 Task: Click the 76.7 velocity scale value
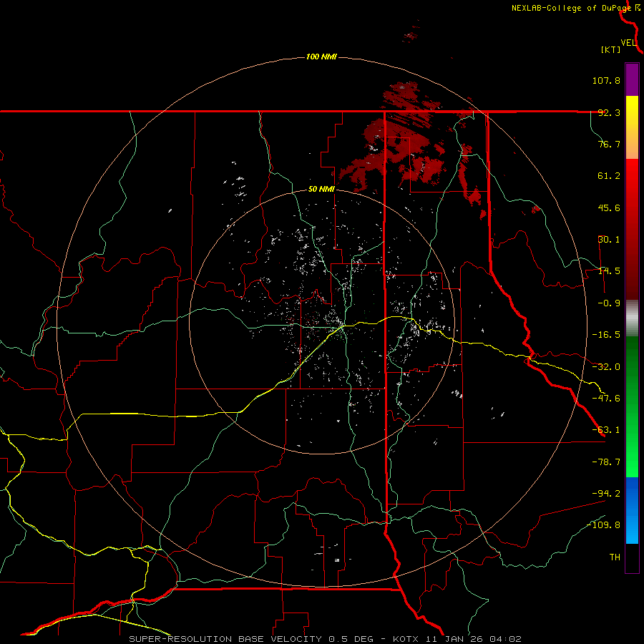609,144
